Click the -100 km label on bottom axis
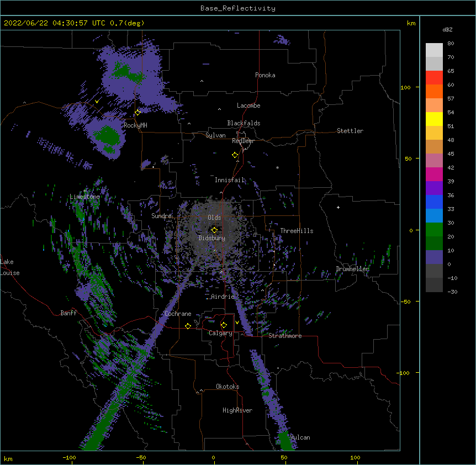Viewport: 476px width, 465px height. [69, 457]
